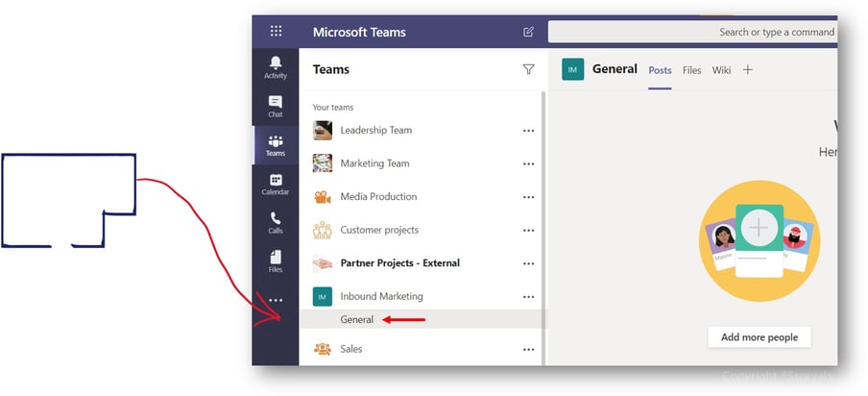The image size is (868, 396).
Task: Start a new chat with compose icon
Action: 529,32
